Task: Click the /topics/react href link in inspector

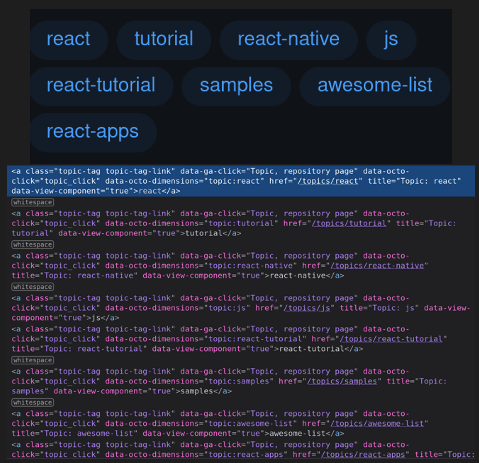Action: (328, 181)
